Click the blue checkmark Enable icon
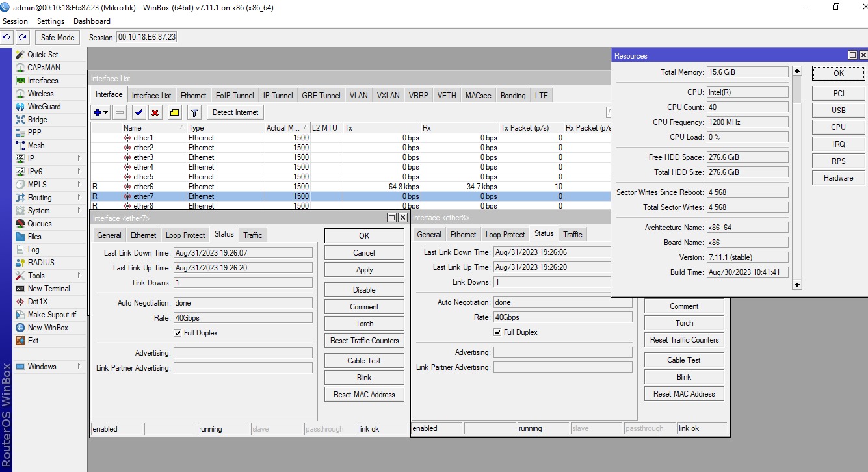 click(x=139, y=112)
